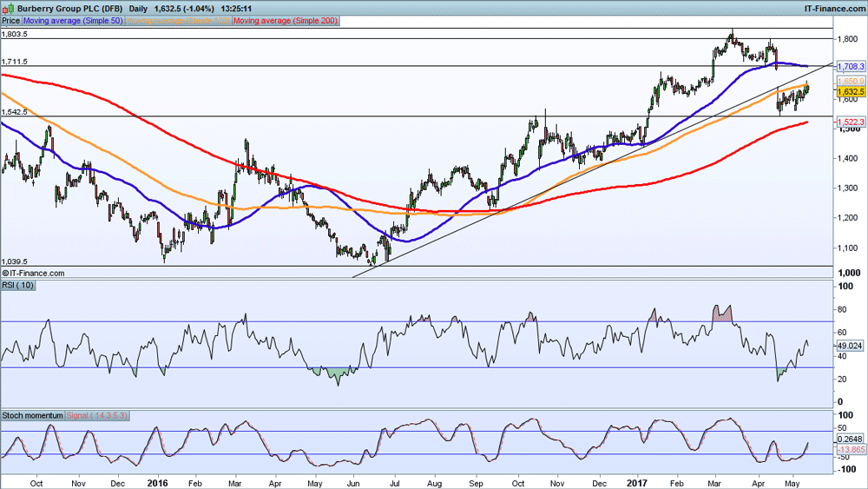
Task: Select the Stoch momentum indicator label
Action: [33, 415]
